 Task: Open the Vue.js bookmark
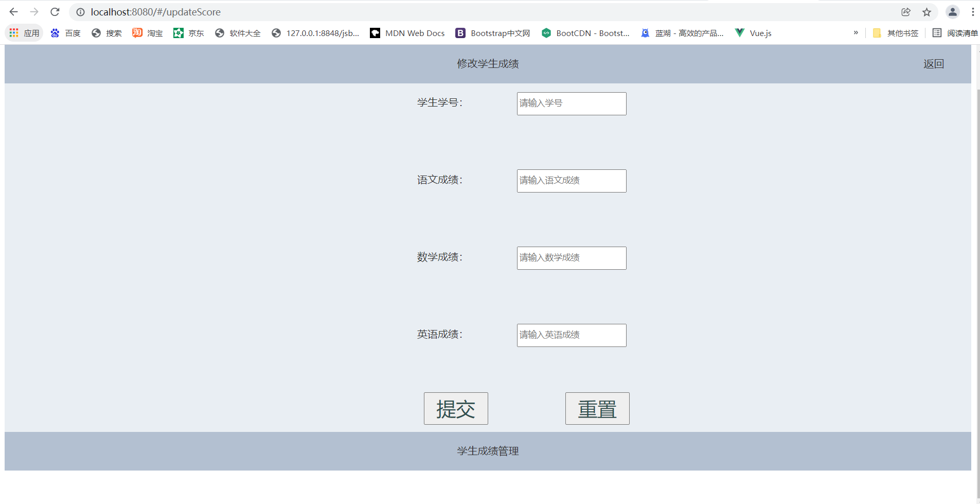pos(753,33)
